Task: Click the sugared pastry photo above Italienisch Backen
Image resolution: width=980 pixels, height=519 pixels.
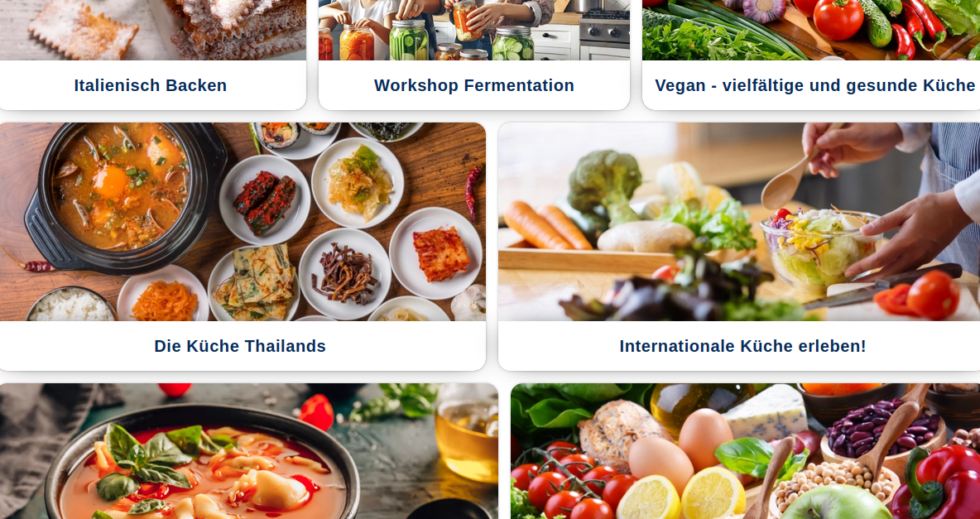Action: coord(152,30)
